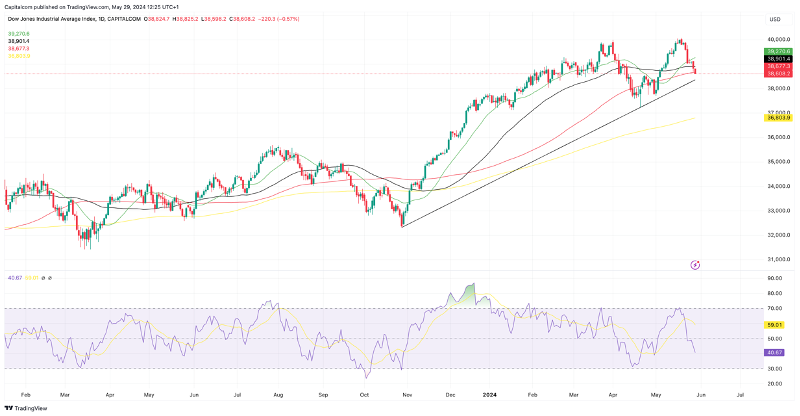This screenshot has height=416, width=800.
Task: Click the Aug label on time axis
Action: (278, 395)
